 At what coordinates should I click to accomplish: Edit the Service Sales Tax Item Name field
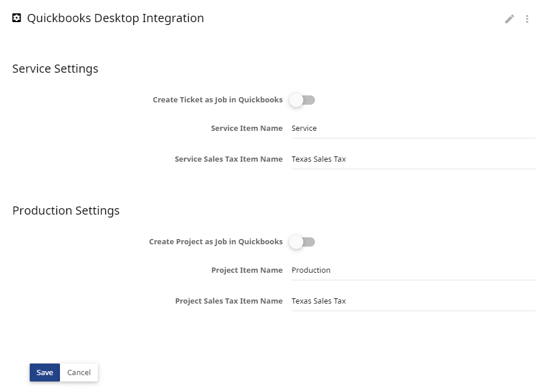point(413,159)
